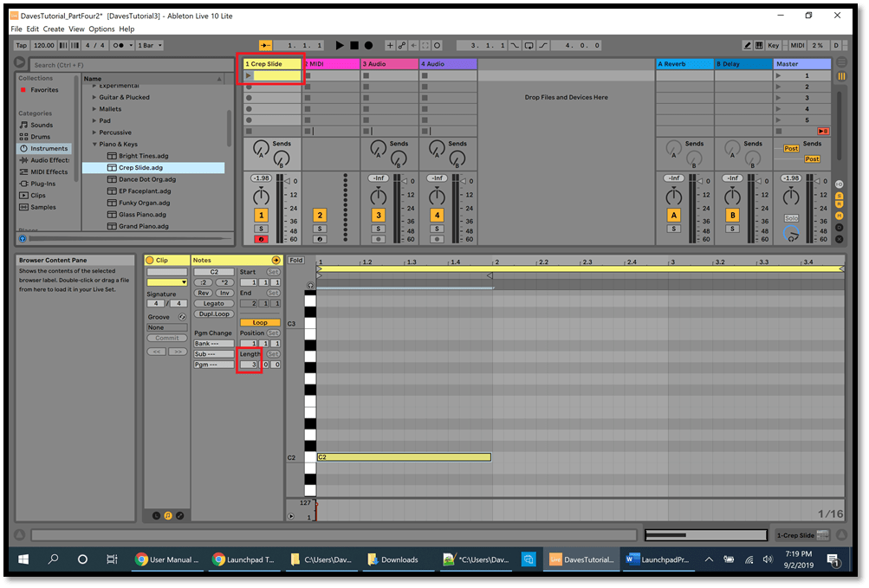Screen dimensions: 869x588
Task: Solo track 3 Audio
Action: pyautogui.click(x=379, y=229)
